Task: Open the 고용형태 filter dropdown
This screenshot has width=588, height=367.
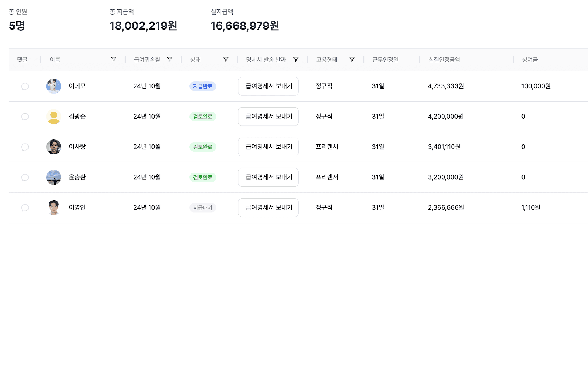Action: pyautogui.click(x=352, y=59)
